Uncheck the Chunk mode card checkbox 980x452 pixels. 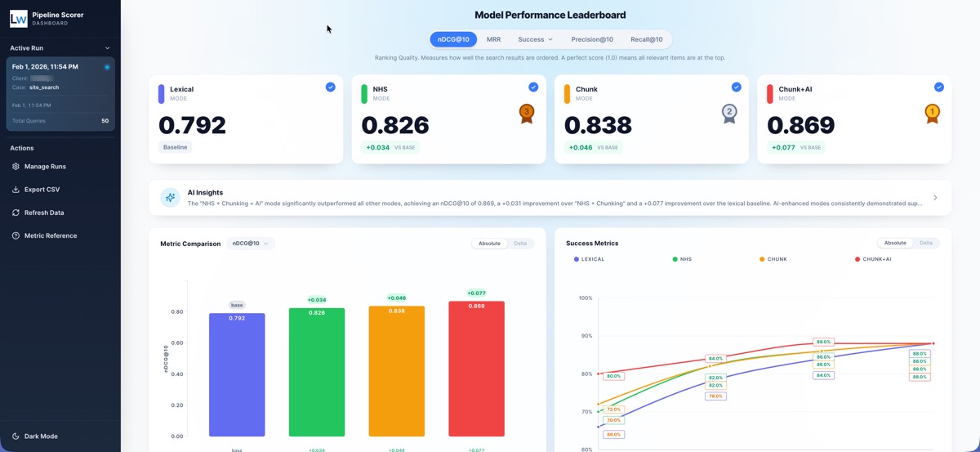[736, 87]
